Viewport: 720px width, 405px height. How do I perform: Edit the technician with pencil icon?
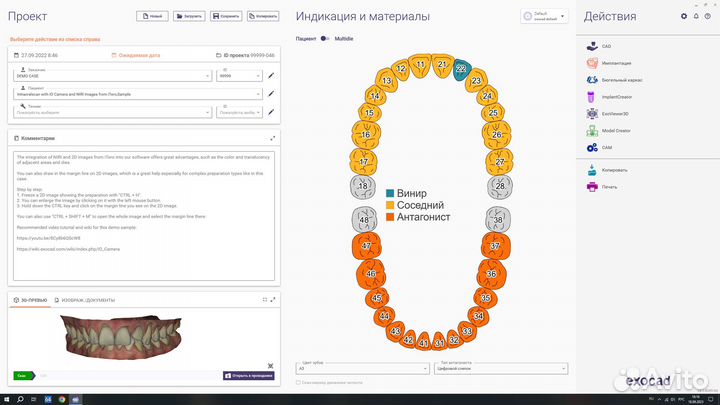pos(271,112)
